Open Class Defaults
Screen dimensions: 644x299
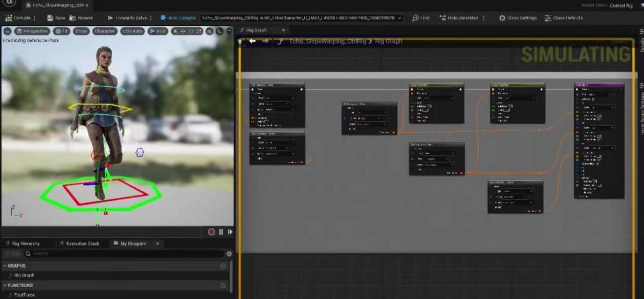coord(563,18)
